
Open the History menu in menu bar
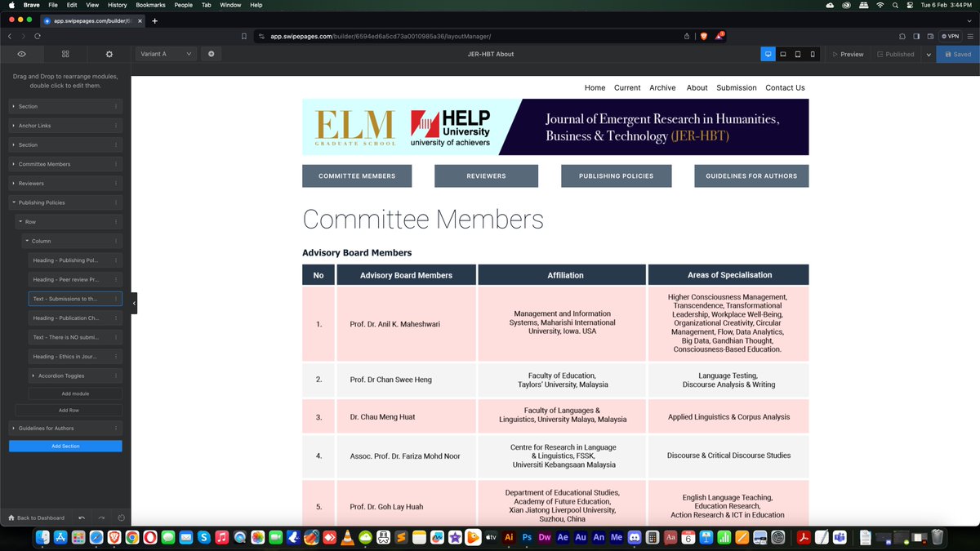coord(117,5)
